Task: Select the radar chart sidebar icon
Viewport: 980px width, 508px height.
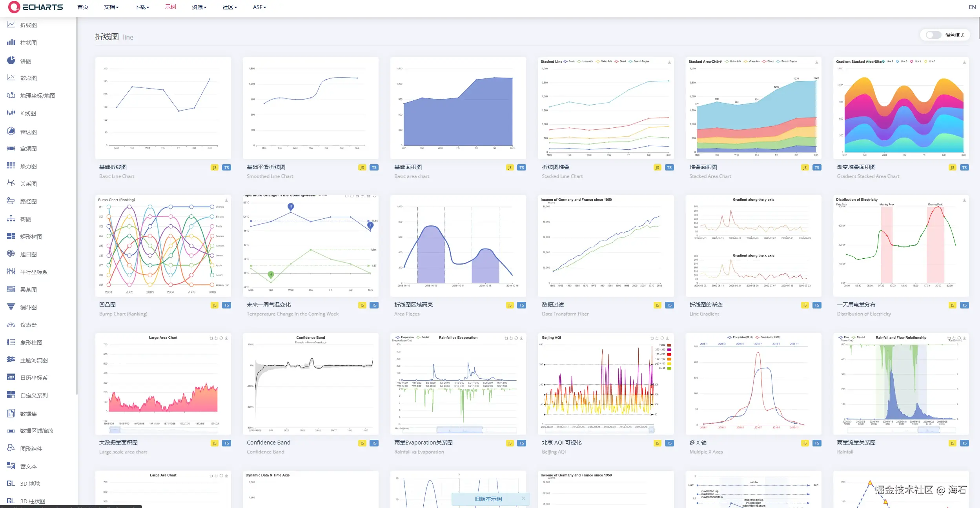Action: coord(11,131)
